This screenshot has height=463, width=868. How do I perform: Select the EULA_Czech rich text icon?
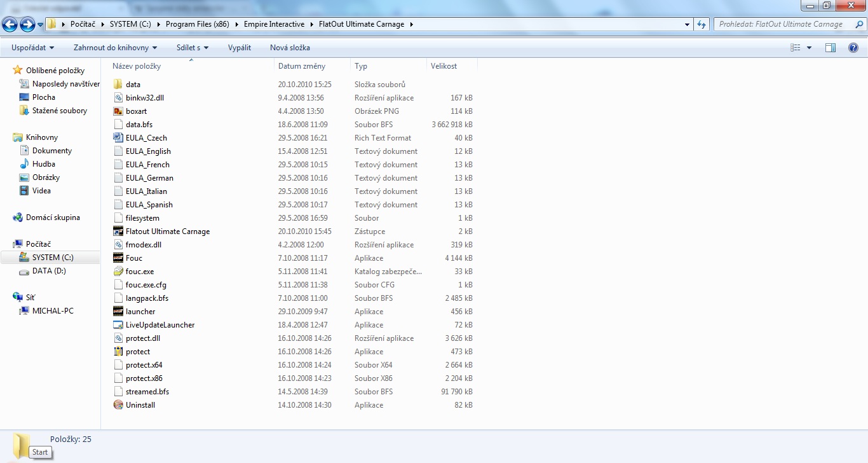coord(118,138)
